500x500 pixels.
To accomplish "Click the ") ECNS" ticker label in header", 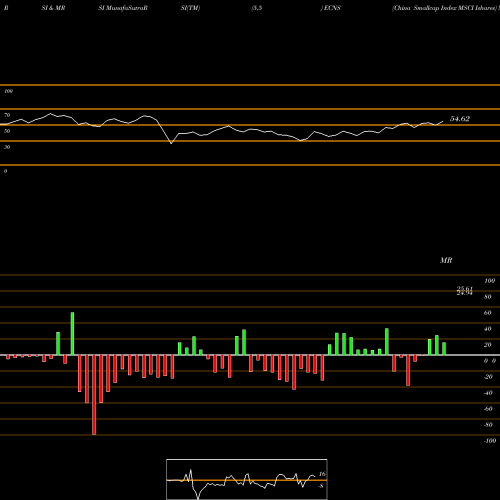I will (x=331, y=8).
